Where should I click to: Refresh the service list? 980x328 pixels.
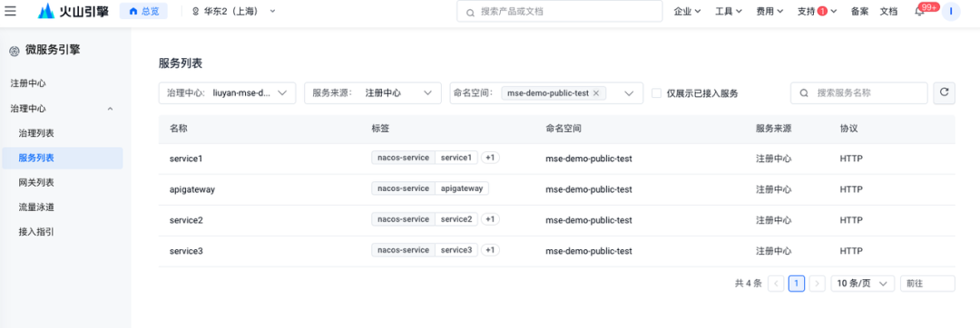tap(945, 93)
